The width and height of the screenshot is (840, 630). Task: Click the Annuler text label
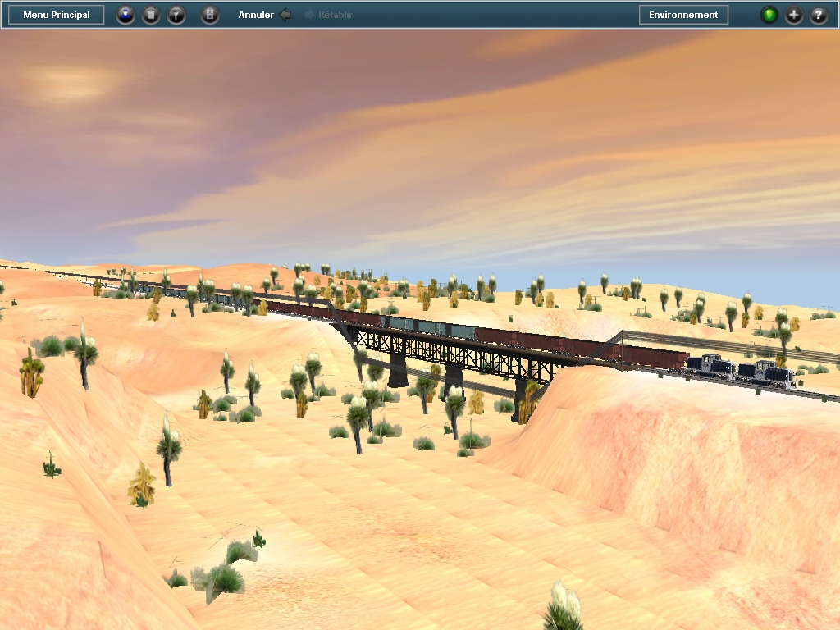coord(256,15)
